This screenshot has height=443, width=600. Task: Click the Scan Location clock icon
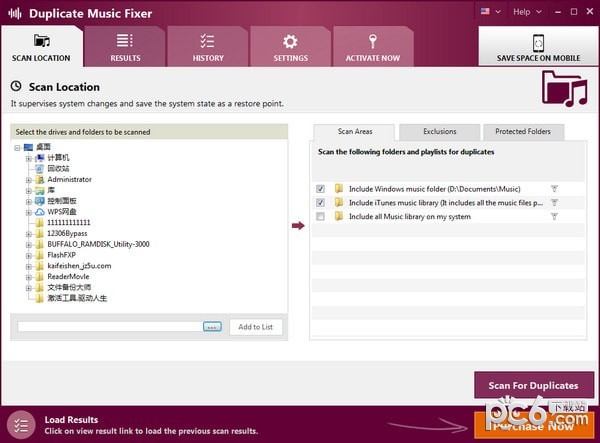(x=16, y=86)
